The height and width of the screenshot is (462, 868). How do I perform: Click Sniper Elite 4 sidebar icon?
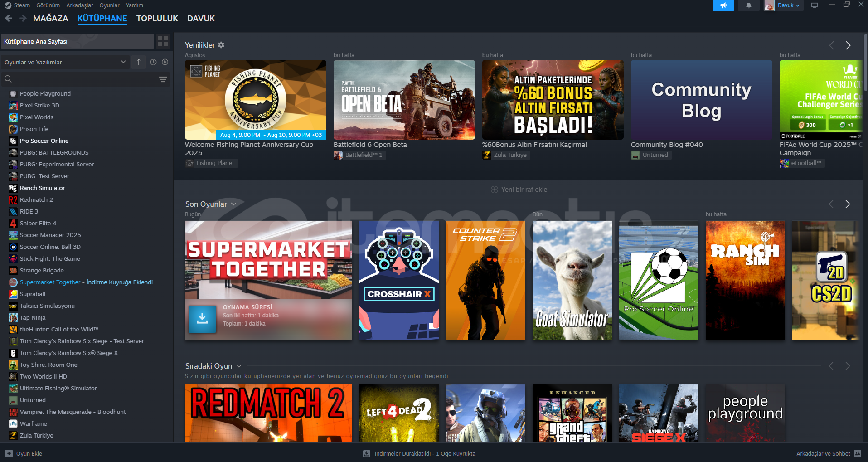tap(13, 223)
